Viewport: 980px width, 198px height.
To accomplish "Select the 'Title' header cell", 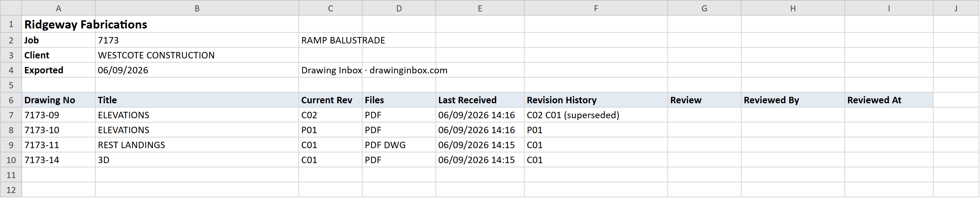I will pos(197,100).
